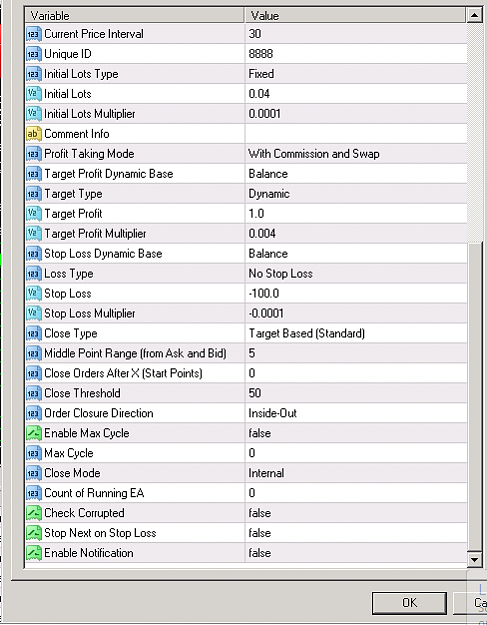The width and height of the screenshot is (487, 625).
Task: Open the 'Inside-Out' closure direction value
Action: pos(356,413)
